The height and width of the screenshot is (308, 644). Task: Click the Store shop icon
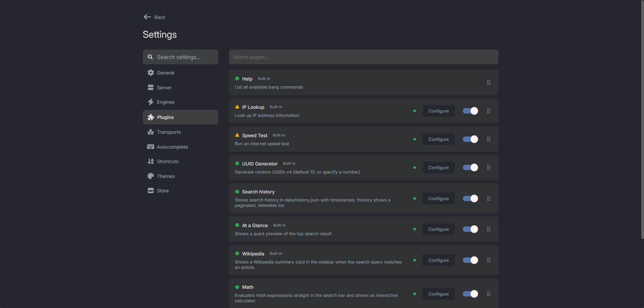coord(151,190)
